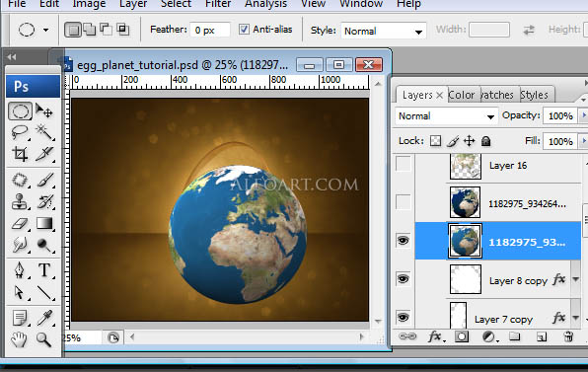Toggle lock image pixels
This screenshot has width=588, height=372.
pyautogui.click(x=453, y=141)
